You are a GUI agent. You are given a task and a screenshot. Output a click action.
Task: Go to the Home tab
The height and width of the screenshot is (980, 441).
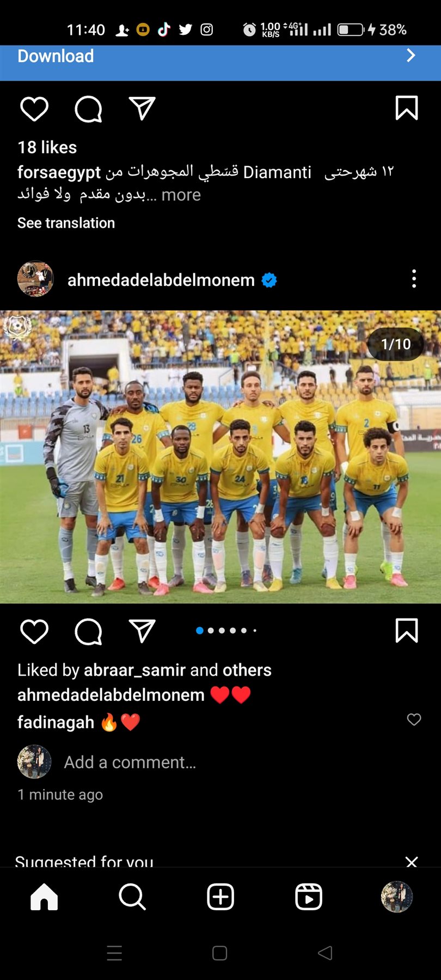pos(44,897)
